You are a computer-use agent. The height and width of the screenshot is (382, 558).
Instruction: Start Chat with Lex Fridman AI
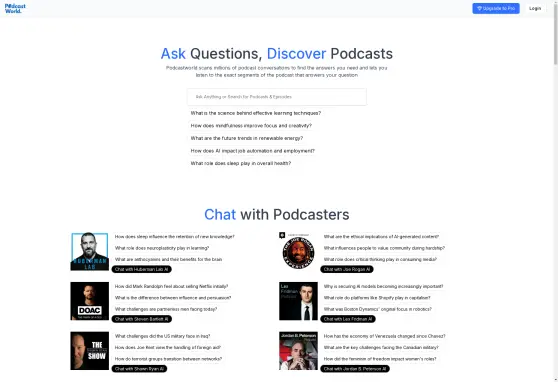348,319
